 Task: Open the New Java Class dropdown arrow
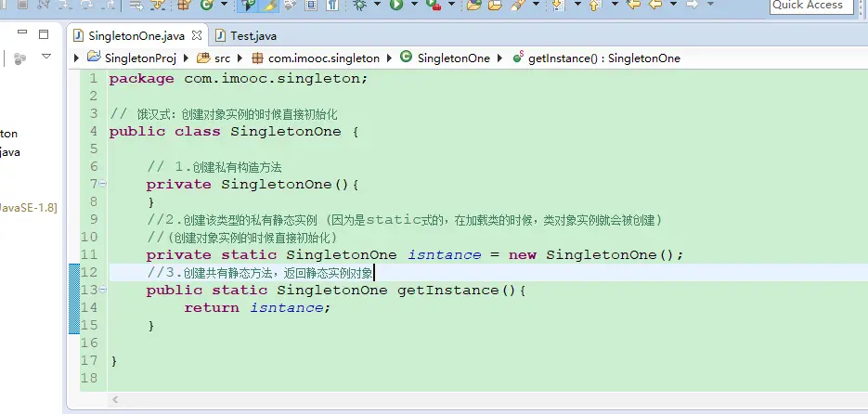(x=224, y=4)
